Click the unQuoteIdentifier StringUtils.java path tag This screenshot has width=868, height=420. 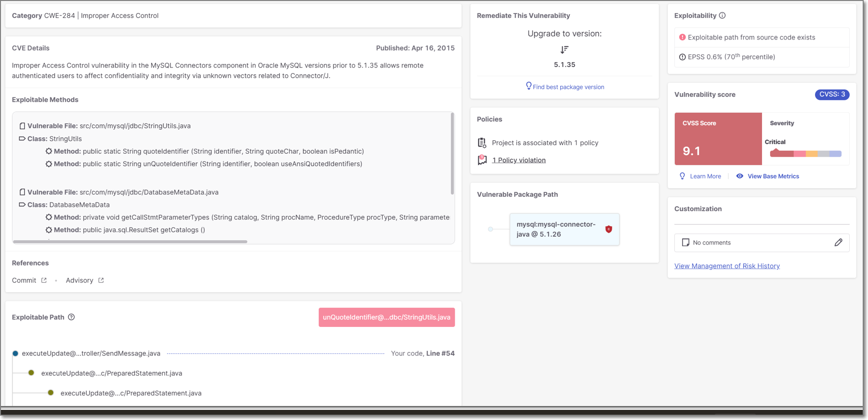(386, 317)
